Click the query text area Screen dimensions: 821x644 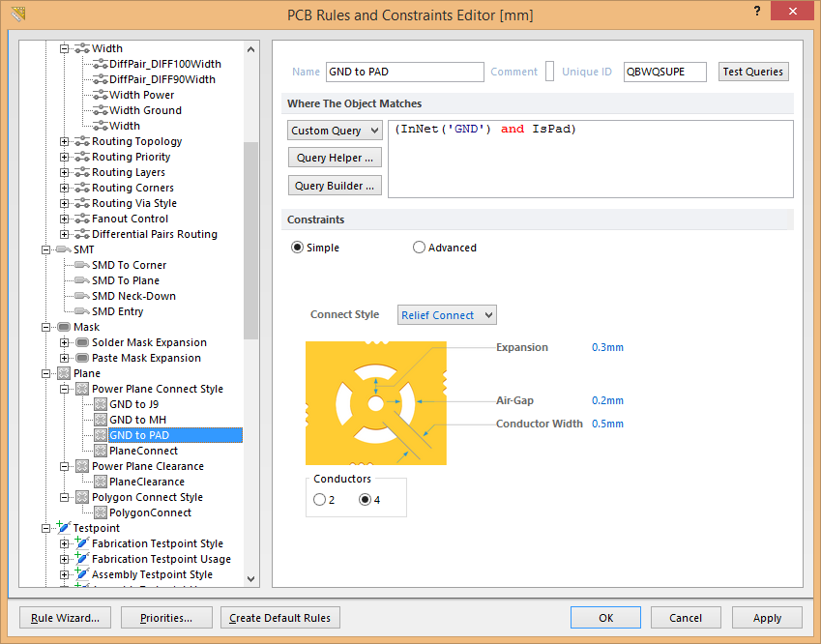(591, 160)
